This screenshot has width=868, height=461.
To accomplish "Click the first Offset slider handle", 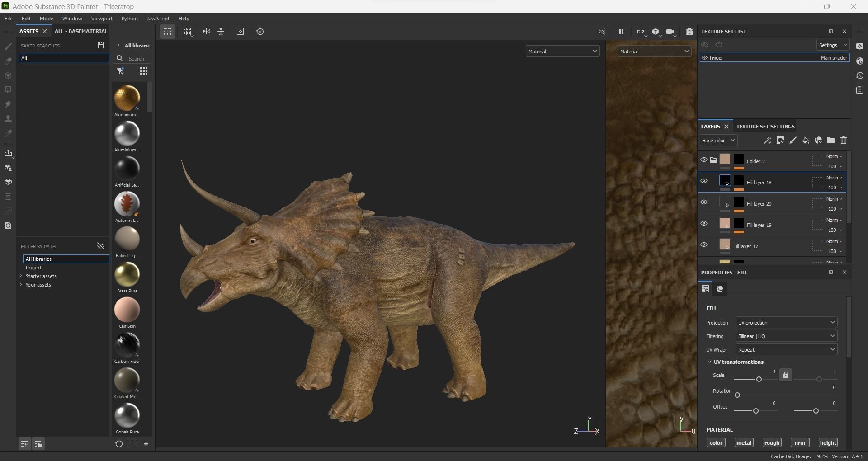I will coord(756,411).
